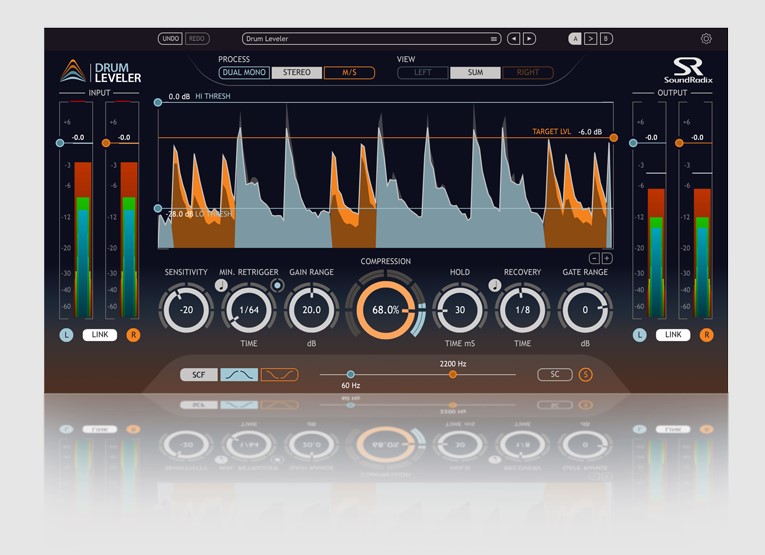Switch view to RIGHT

pyautogui.click(x=528, y=73)
